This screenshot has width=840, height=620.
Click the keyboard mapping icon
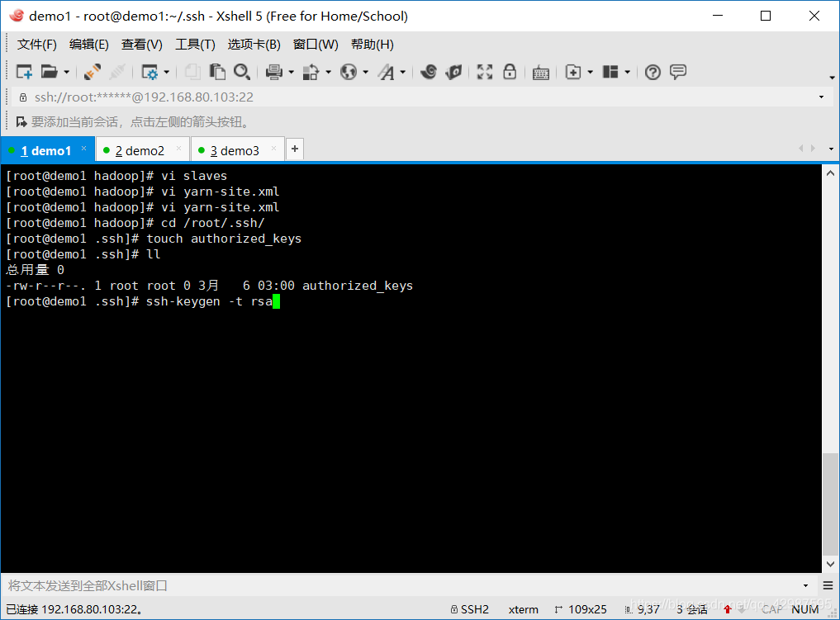(541, 73)
